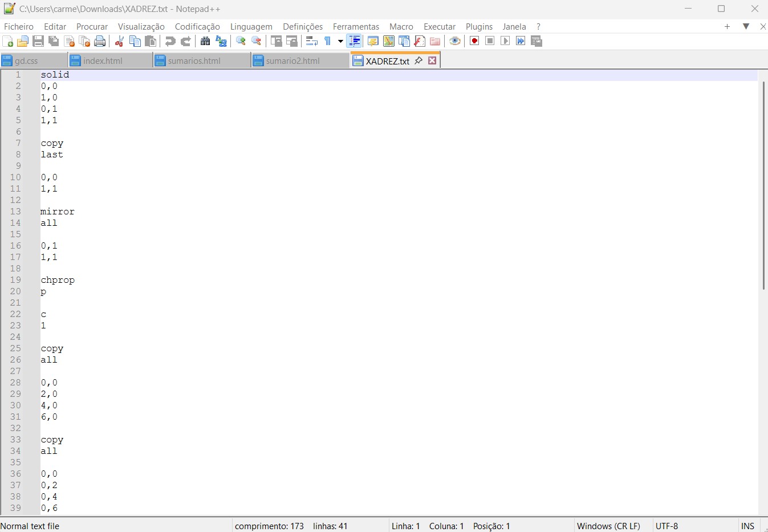
Task: Open the Codificação menu
Action: (x=197, y=26)
